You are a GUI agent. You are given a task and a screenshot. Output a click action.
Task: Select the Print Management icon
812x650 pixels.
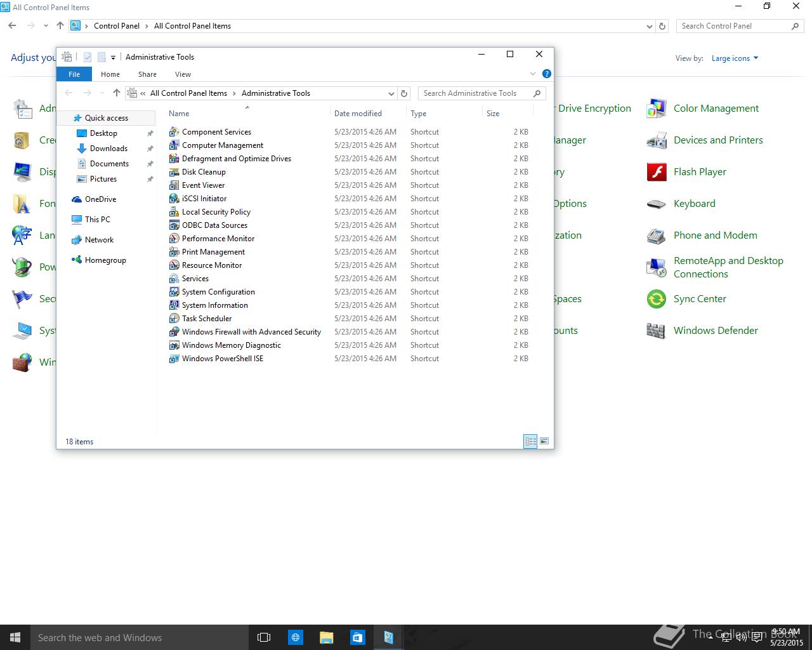[174, 252]
